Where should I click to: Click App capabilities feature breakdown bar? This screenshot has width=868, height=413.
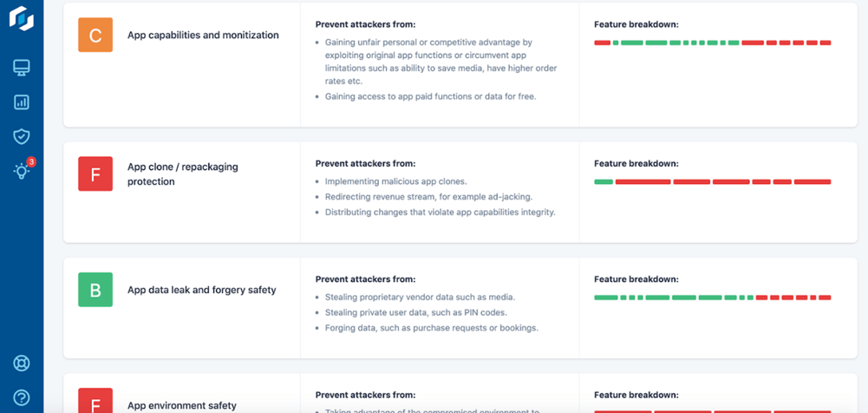point(713,43)
